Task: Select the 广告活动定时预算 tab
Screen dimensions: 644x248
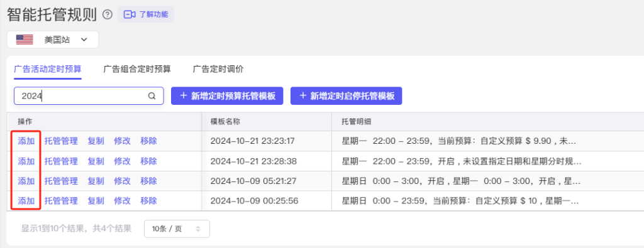Action: pos(48,69)
